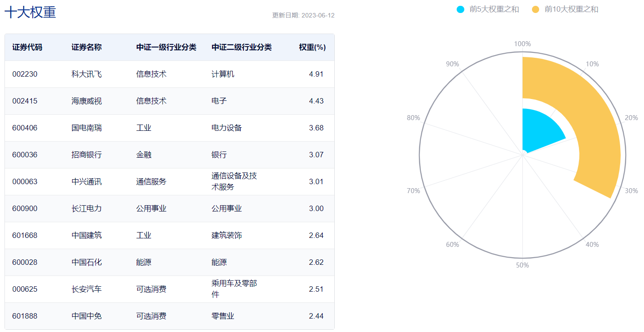Image resolution: width=644 pixels, height=332 pixels.
Task: Click the 权重(%) column header
Action: (x=312, y=47)
